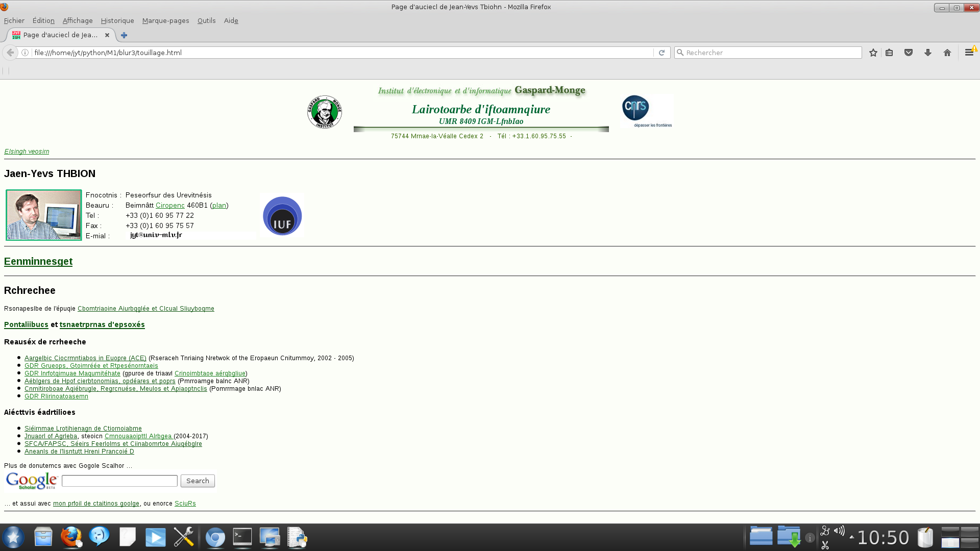Open the Firefox hamburger menu
Screen dimensions: 980x551
point(968,53)
